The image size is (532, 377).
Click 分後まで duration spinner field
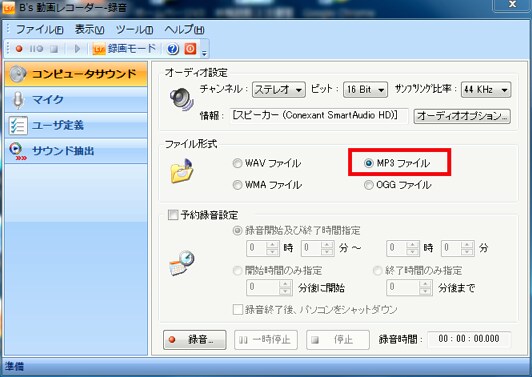click(x=410, y=288)
